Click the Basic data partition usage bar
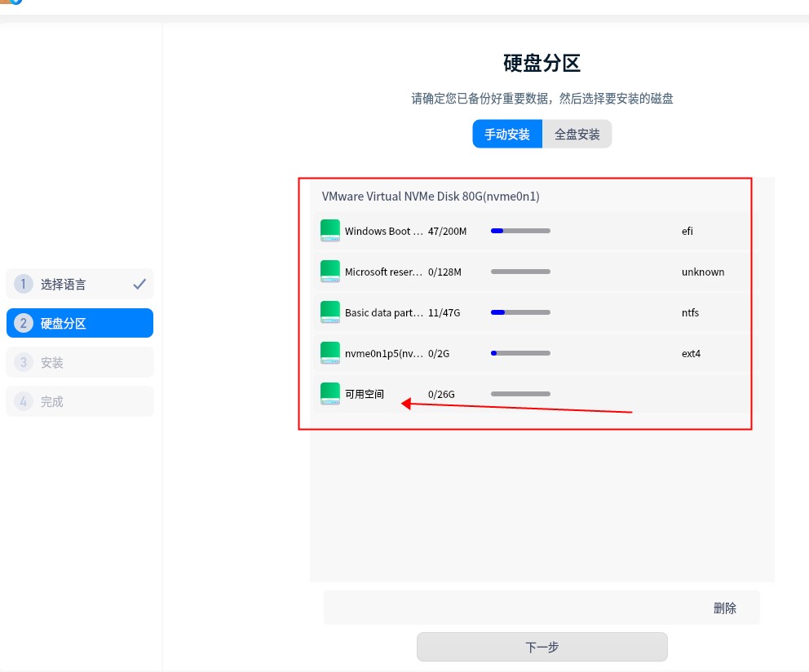This screenshot has height=672, width=809. tap(520, 312)
